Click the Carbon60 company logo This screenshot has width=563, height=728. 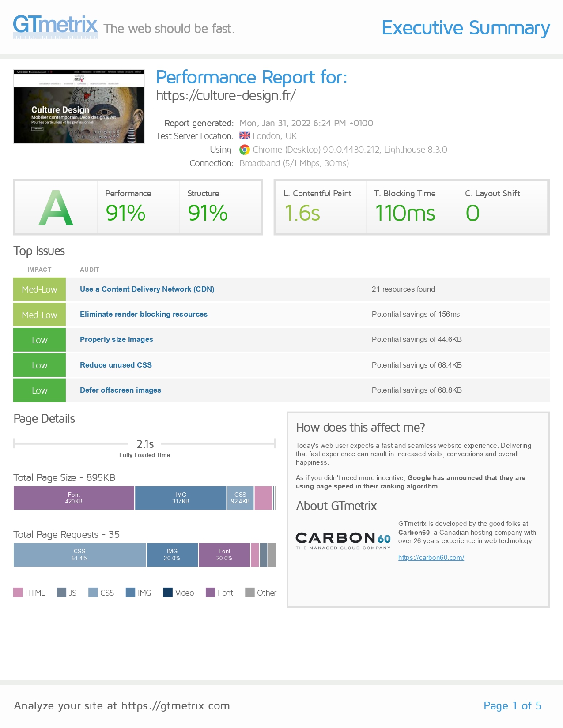point(343,540)
